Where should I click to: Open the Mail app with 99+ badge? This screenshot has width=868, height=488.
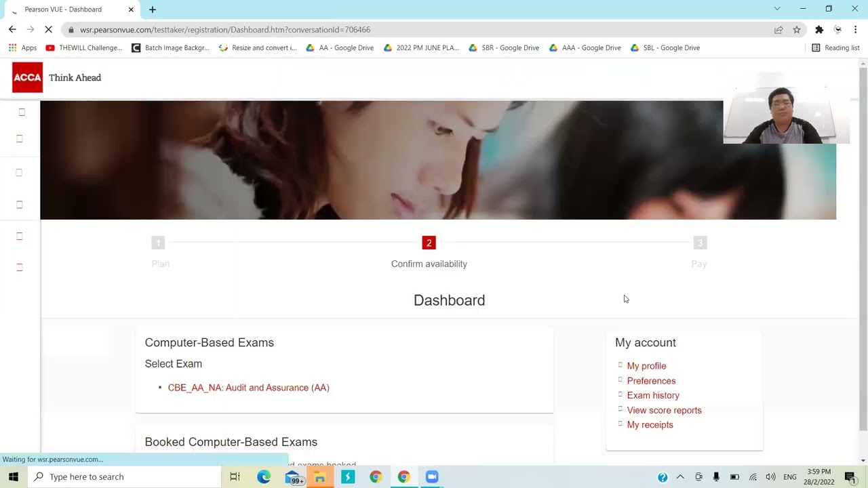(x=292, y=476)
